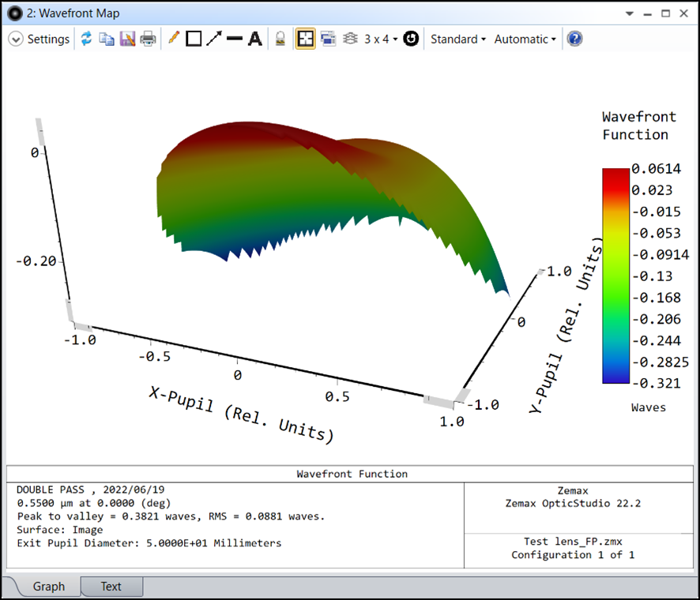
Task: Switch to the Text tab
Action: coord(111,586)
